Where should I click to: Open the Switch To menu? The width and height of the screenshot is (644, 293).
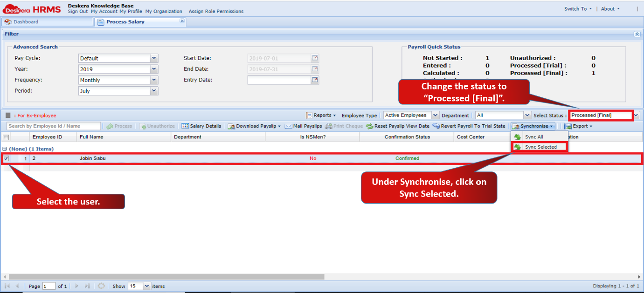(x=577, y=9)
